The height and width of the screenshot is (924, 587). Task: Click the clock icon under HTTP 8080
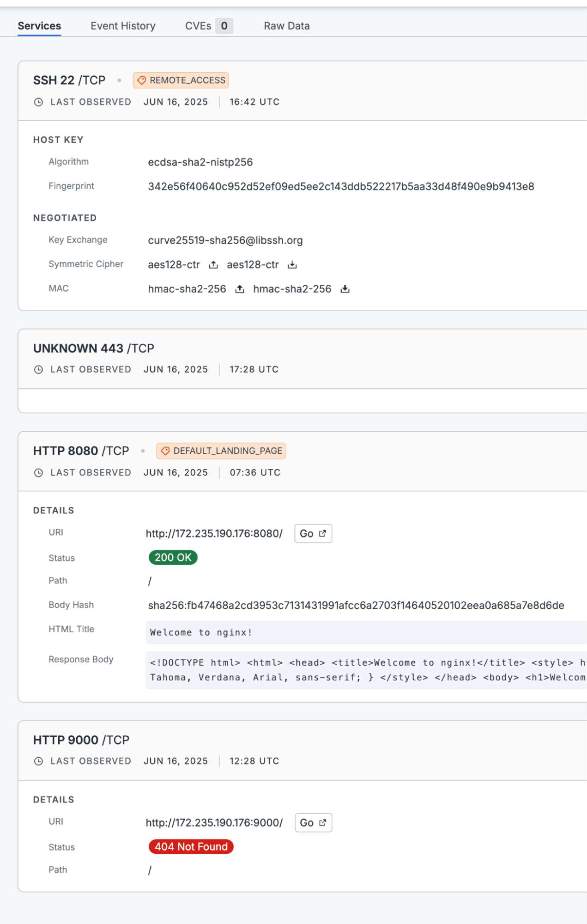39,473
